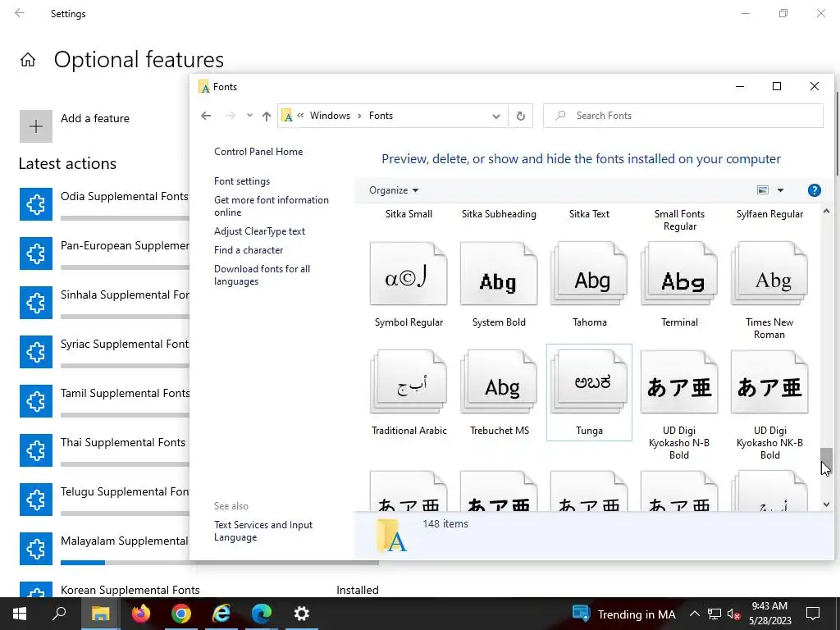Open Text Services and Input Language link
The height and width of the screenshot is (630, 840).
263,532
